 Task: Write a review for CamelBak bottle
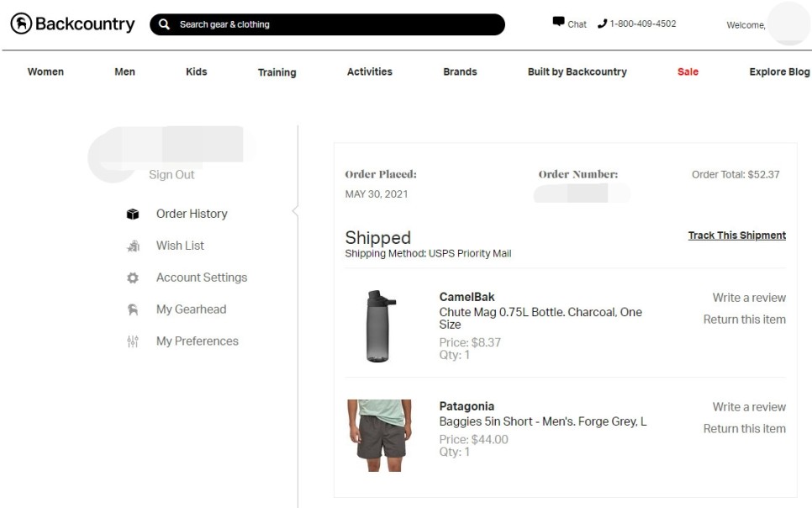point(749,298)
